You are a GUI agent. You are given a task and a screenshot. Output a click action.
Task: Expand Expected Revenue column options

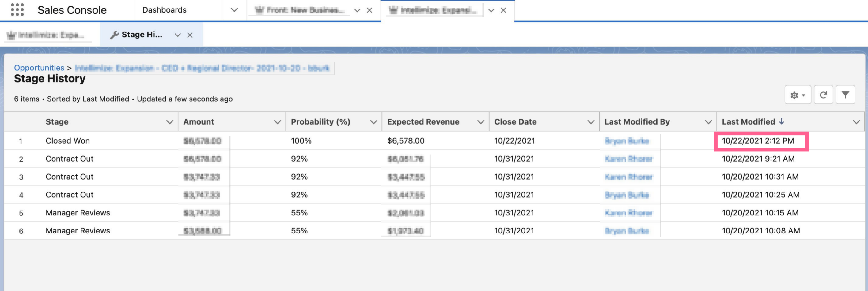480,122
